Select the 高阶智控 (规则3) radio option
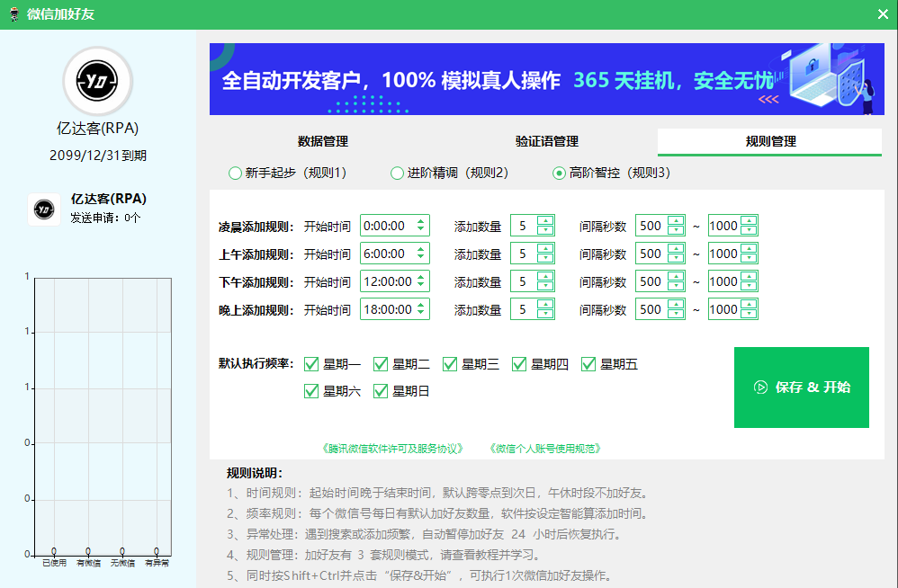 [559, 173]
